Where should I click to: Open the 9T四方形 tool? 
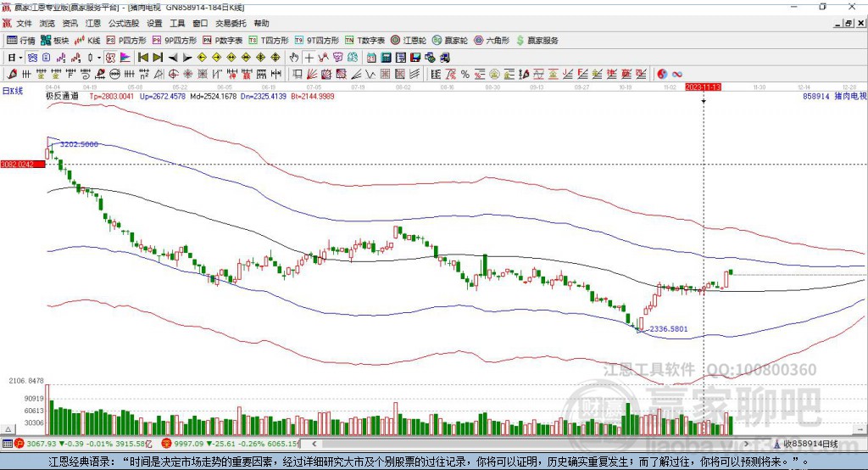(317, 41)
